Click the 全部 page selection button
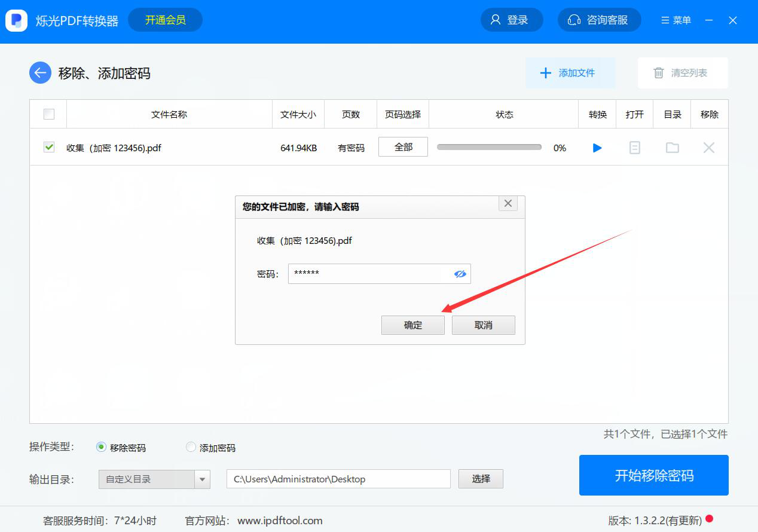This screenshot has height=532, width=758. coord(403,147)
